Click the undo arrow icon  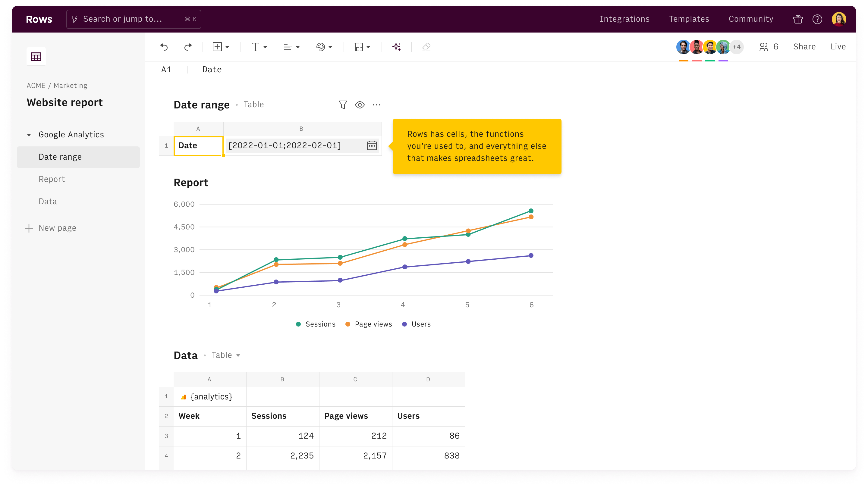click(164, 47)
